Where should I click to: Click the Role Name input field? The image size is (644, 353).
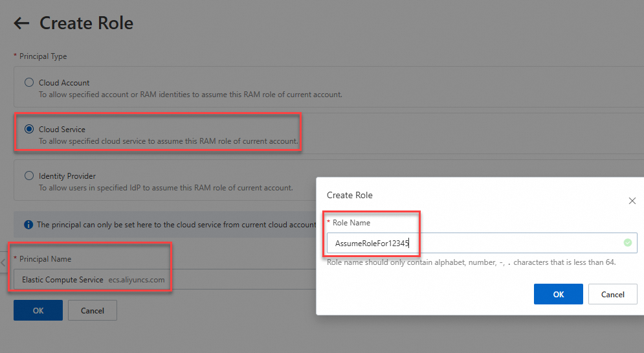coord(482,243)
